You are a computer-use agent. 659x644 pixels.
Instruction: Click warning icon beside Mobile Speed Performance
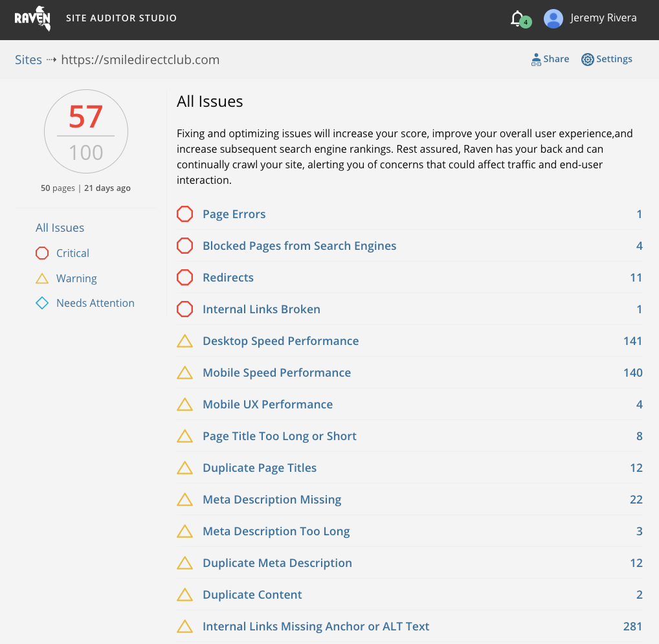[185, 373]
